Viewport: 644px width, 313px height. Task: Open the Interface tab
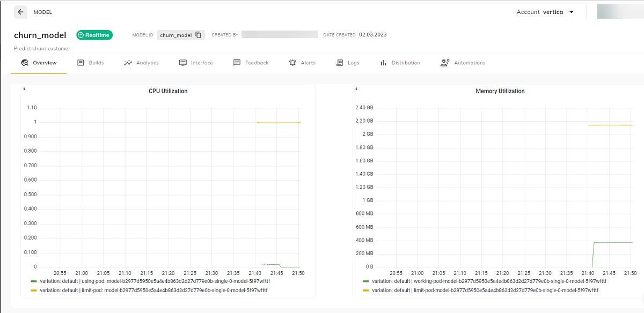[196, 63]
